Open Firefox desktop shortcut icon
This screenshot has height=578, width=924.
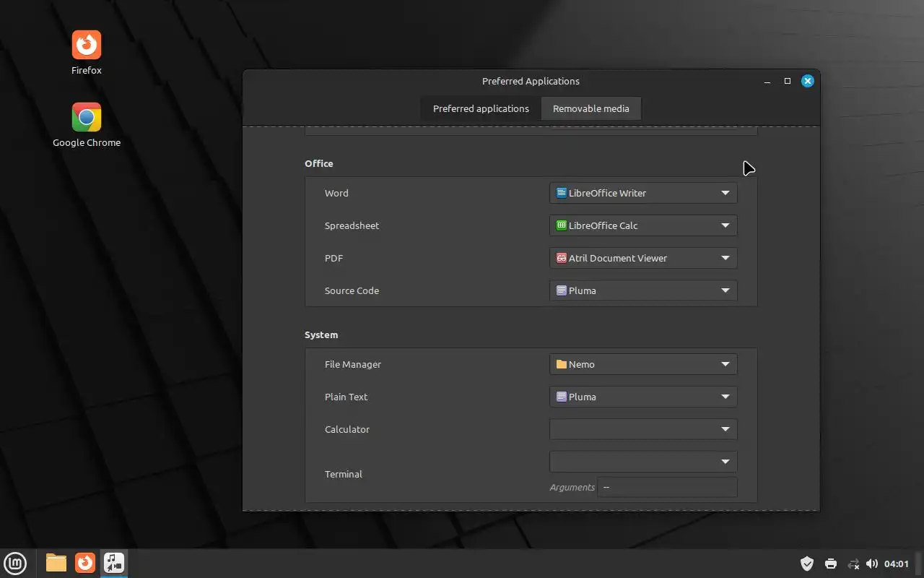(87, 45)
